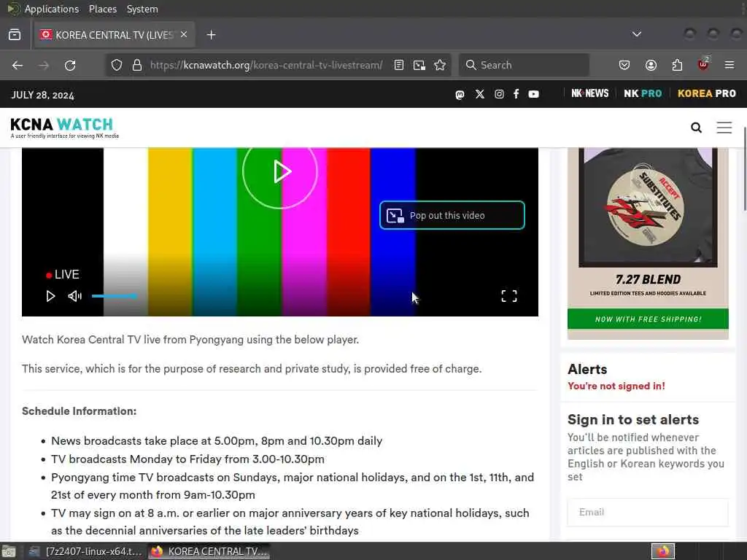
Task: Open the YouTube social icon
Action: click(x=533, y=94)
